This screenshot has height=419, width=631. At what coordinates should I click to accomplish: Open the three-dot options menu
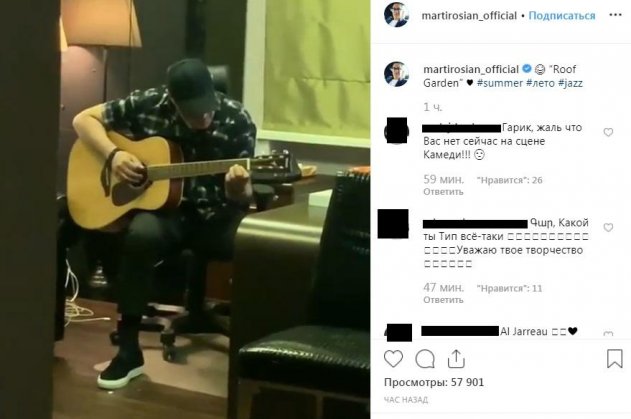(x=615, y=15)
